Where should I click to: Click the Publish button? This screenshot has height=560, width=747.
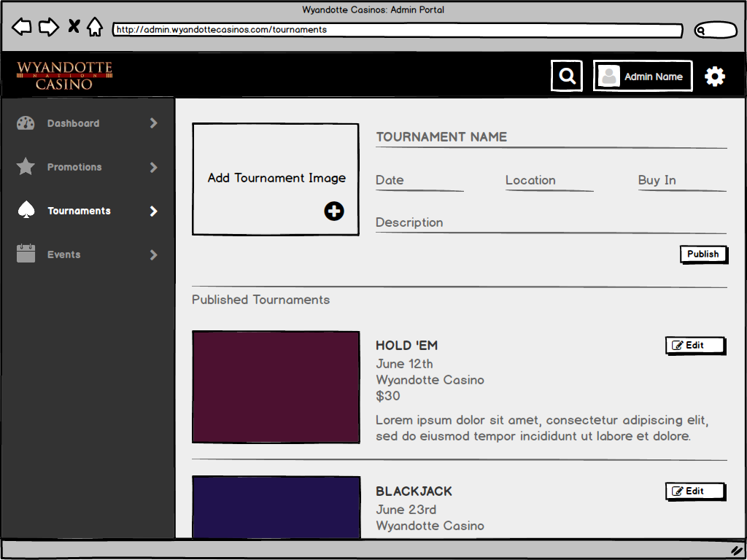click(703, 254)
